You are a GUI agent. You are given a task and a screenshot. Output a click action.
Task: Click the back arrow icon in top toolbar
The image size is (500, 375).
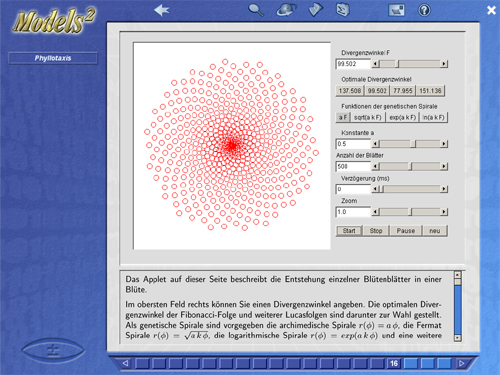coord(162,10)
